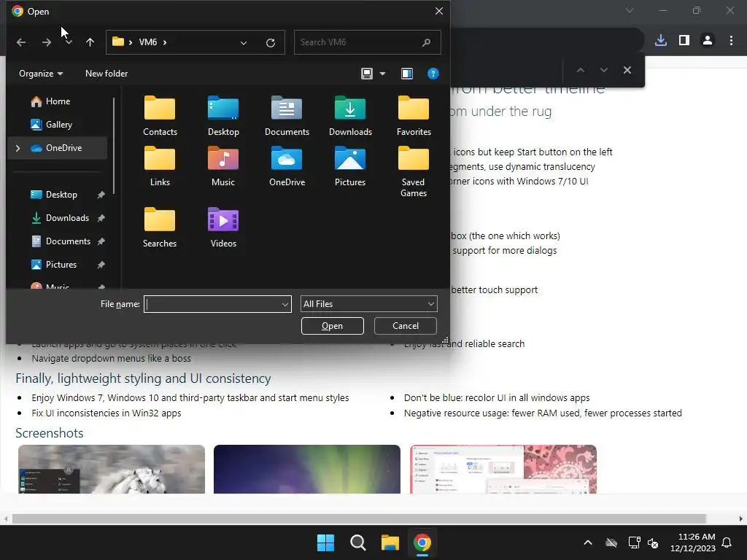
Task: Create a New folder
Action: (107, 74)
